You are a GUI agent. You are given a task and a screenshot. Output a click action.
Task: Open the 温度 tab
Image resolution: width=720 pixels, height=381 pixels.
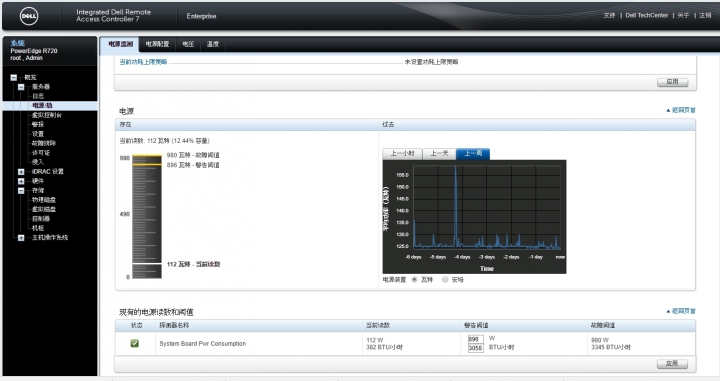tap(213, 44)
